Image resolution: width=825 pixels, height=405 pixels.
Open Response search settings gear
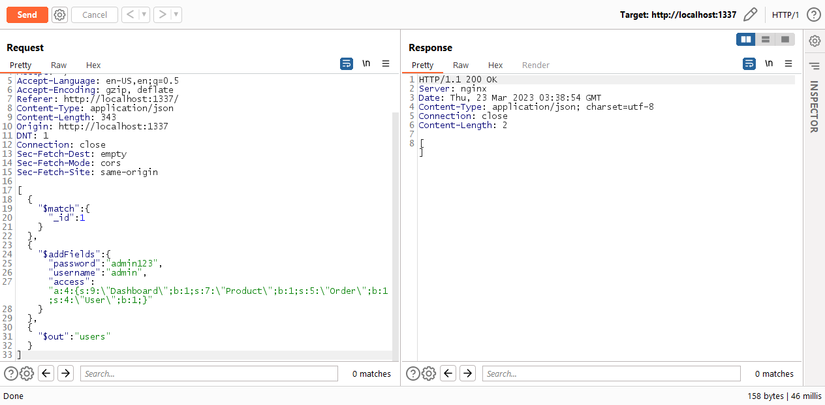pyautogui.click(x=429, y=374)
